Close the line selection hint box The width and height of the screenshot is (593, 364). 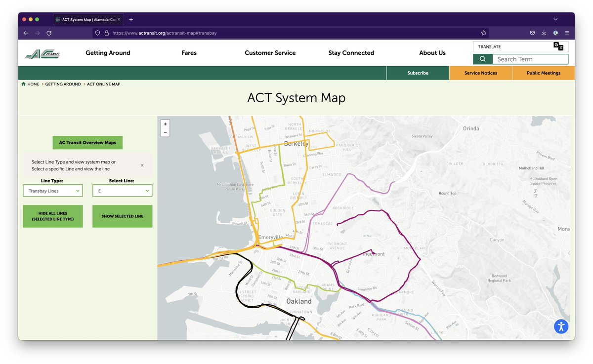(x=142, y=165)
